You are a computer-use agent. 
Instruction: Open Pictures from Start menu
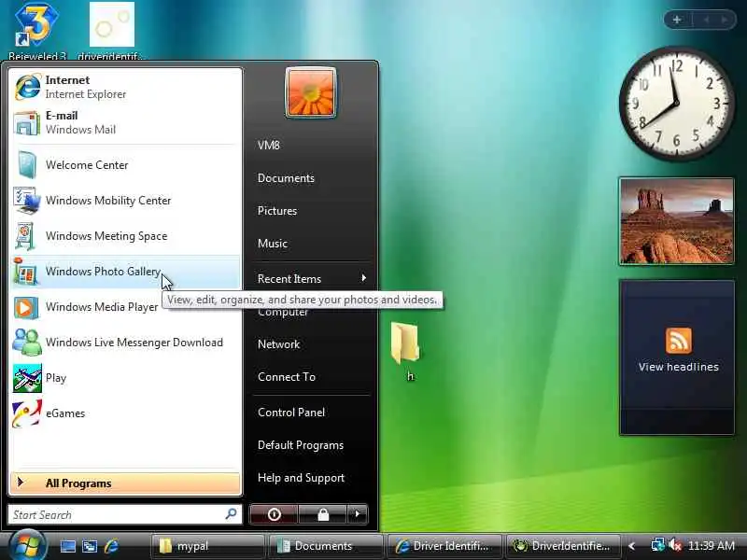[x=311, y=211]
